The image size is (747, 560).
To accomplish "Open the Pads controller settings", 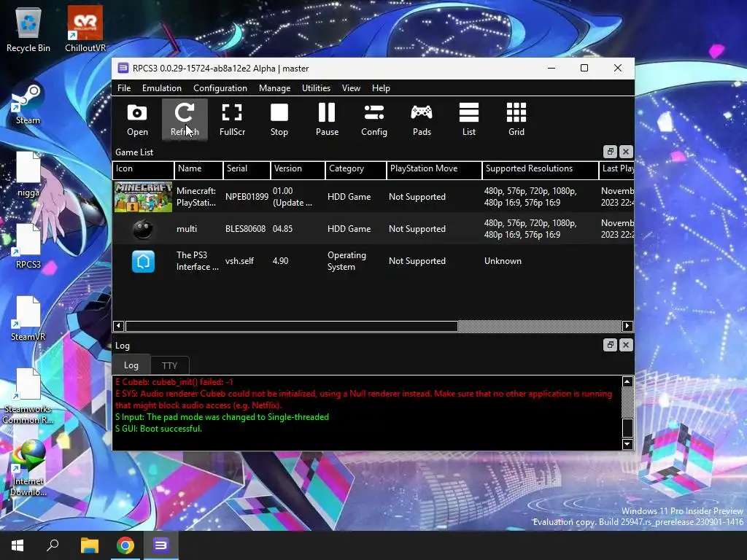I will pyautogui.click(x=422, y=120).
